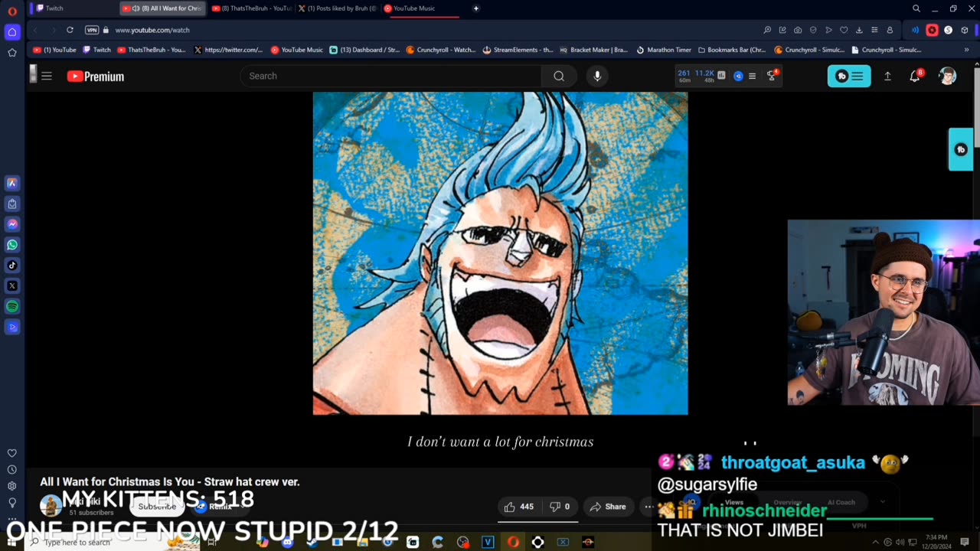
Task: Click into the YouTube Search field
Action: click(390, 76)
